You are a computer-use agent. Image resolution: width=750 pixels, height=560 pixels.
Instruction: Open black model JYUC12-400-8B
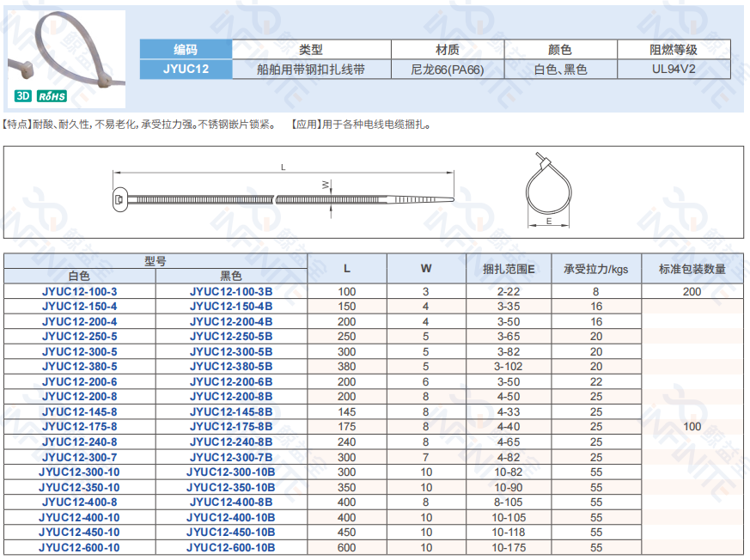(x=231, y=502)
